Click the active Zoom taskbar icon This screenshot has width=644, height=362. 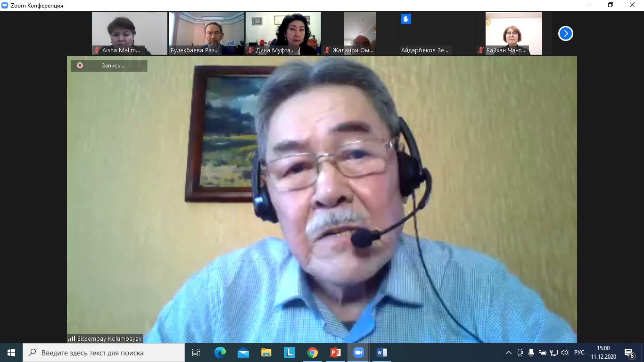pyautogui.click(x=358, y=353)
